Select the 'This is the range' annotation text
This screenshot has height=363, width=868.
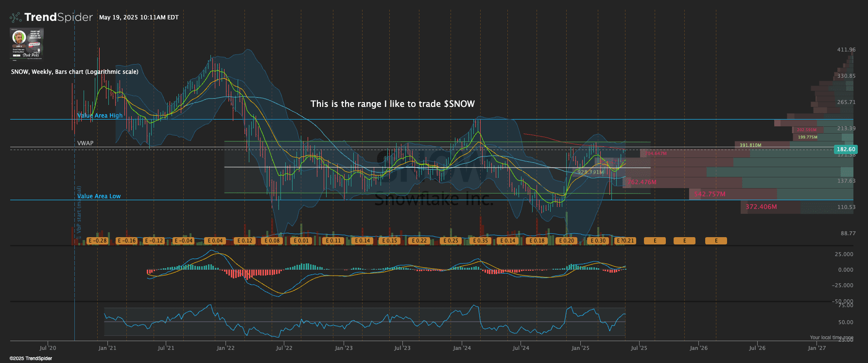pos(393,104)
